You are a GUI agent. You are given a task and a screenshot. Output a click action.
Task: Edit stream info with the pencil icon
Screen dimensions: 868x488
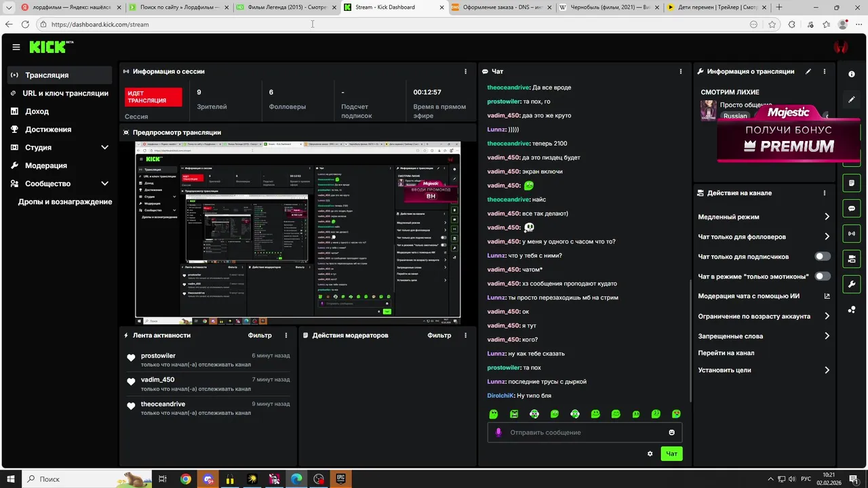point(808,71)
